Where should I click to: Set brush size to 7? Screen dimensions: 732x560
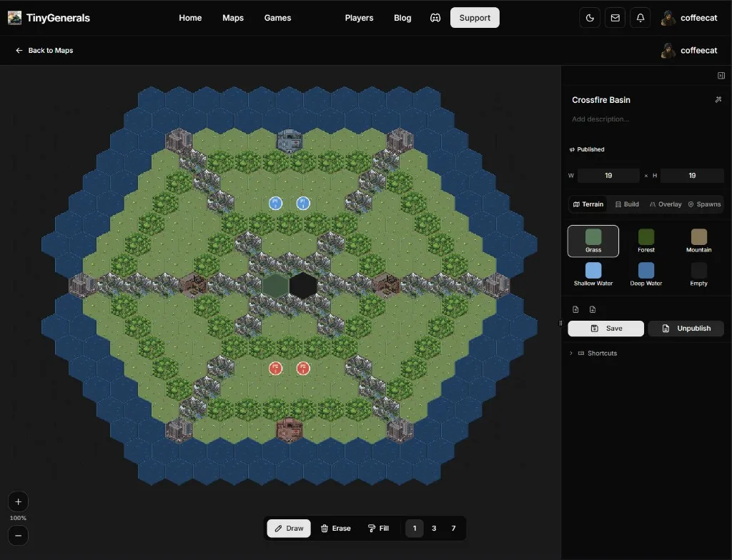coord(453,528)
